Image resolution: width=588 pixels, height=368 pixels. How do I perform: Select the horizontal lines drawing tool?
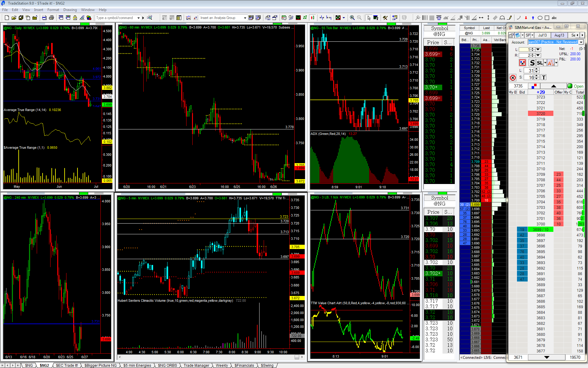432,18
